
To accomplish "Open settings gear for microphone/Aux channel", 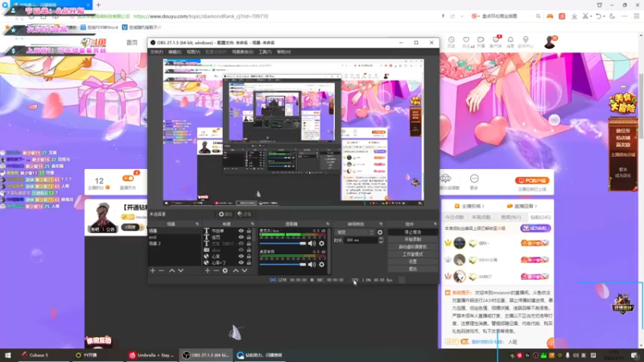I will 321,244.
